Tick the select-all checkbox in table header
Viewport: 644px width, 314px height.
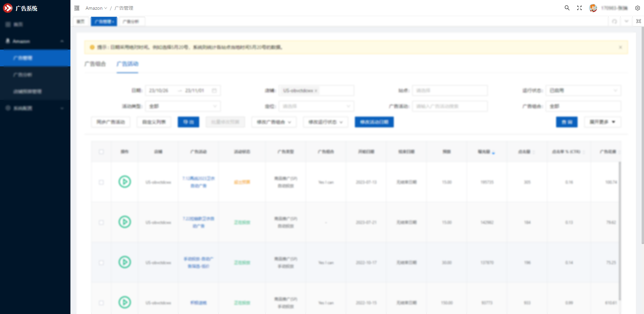(x=101, y=152)
